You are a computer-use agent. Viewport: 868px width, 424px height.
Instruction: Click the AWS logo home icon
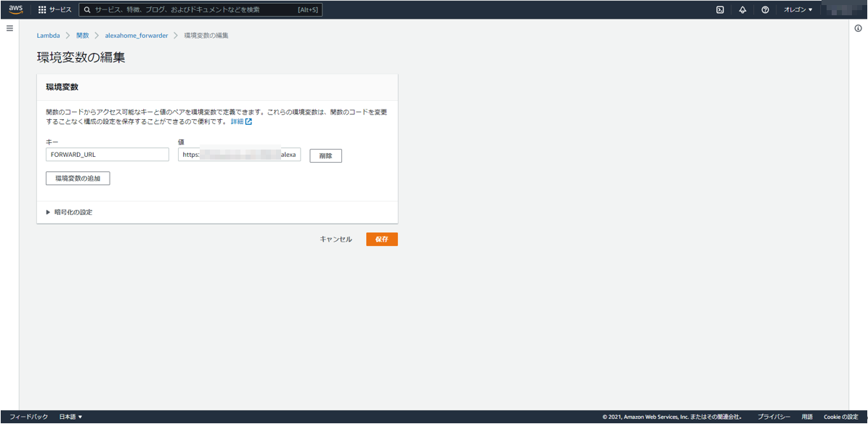pos(15,9)
